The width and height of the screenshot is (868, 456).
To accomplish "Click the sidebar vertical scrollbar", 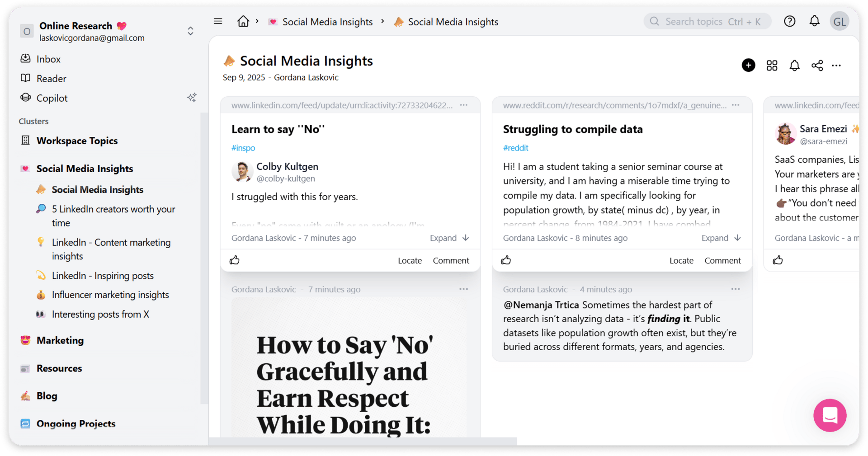I will [204, 258].
